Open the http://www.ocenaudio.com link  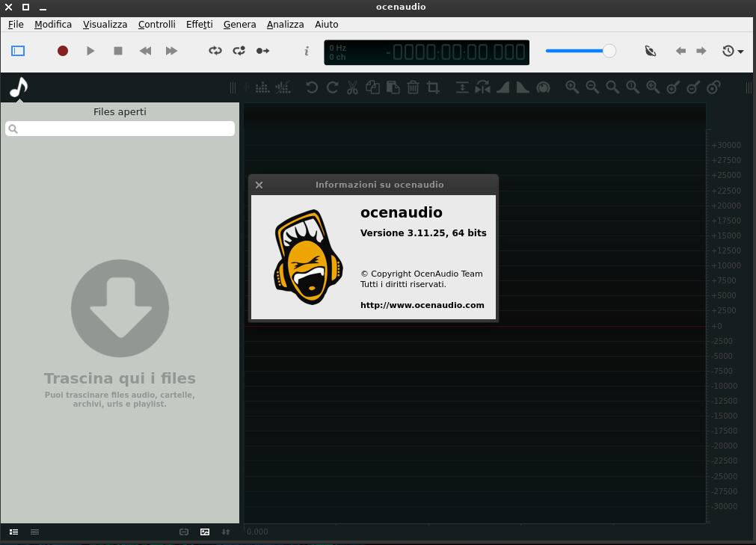[x=422, y=305]
